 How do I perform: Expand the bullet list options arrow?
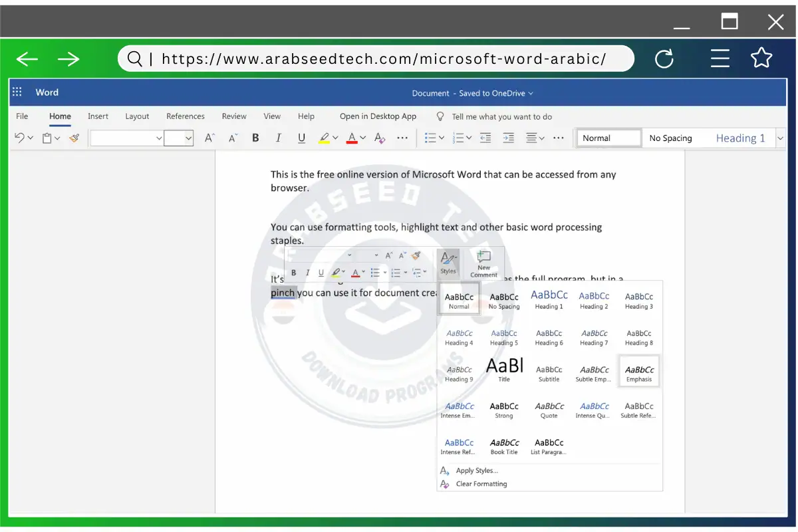point(442,138)
